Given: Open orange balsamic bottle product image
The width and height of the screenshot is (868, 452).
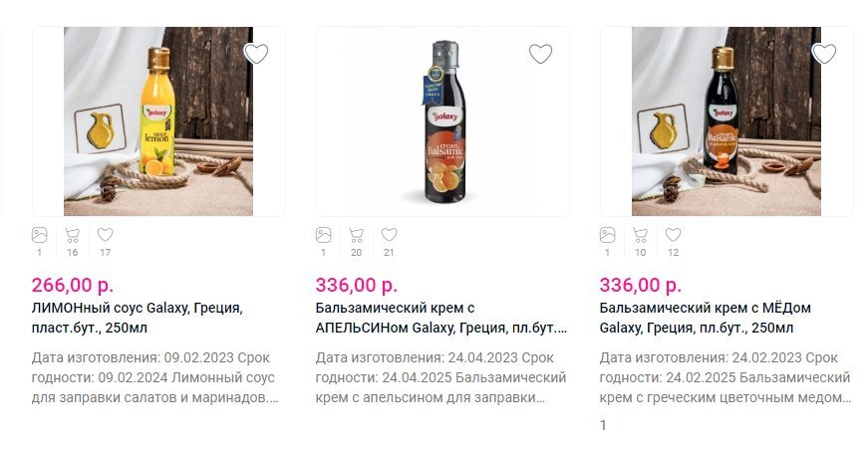Looking at the screenshot, I should pyautogui.click(x=442, y=121).
